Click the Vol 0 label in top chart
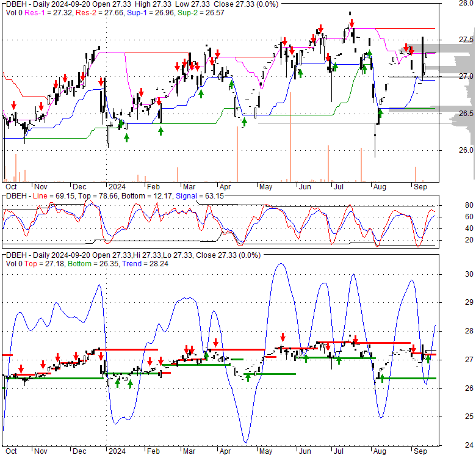Screen dimensions: 476x455 [14, 13]
